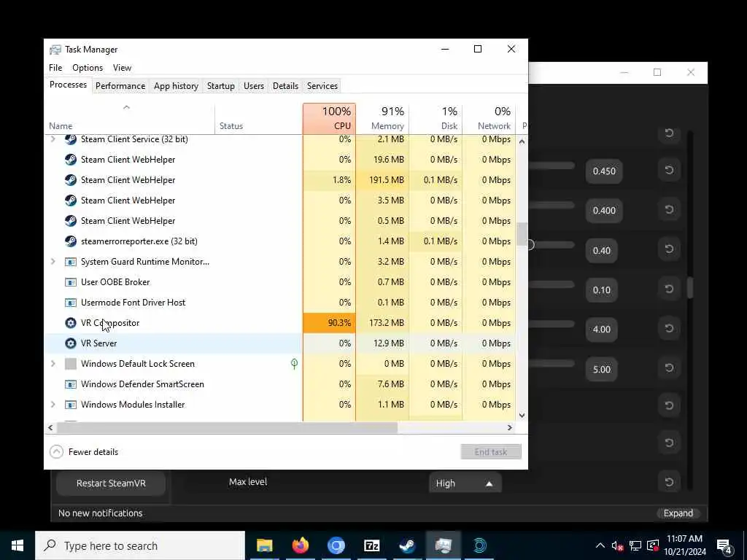Reset the 0.450 setting value
Image resolution: width=747 pixels, height=560 pixels.
(669, 171)
